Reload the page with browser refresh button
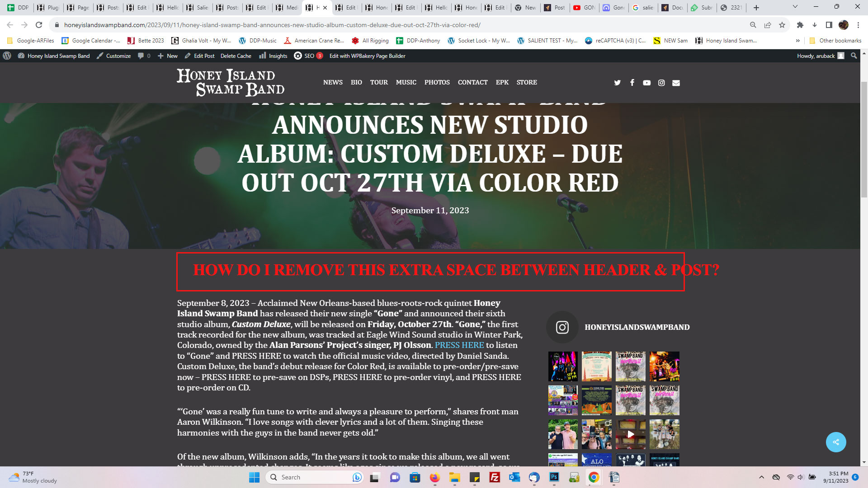Viewport: 868px width, 488px height. tap(39, 25)
